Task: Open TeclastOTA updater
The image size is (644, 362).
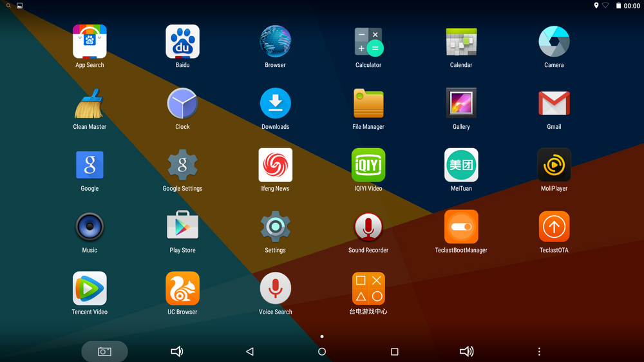Action: (x=554, y=227)
